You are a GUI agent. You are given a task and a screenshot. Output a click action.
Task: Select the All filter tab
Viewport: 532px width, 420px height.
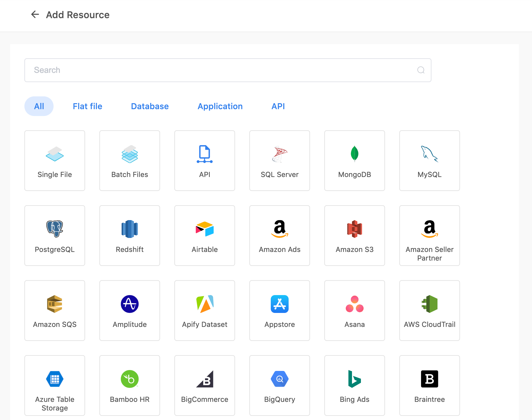coord(39,106)
